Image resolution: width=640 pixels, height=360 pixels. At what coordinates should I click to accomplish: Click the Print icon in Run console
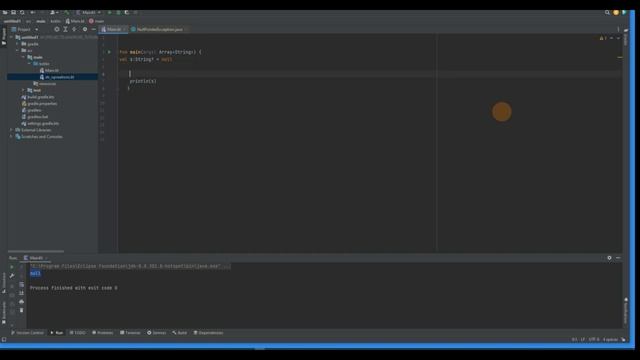[22, 302]
